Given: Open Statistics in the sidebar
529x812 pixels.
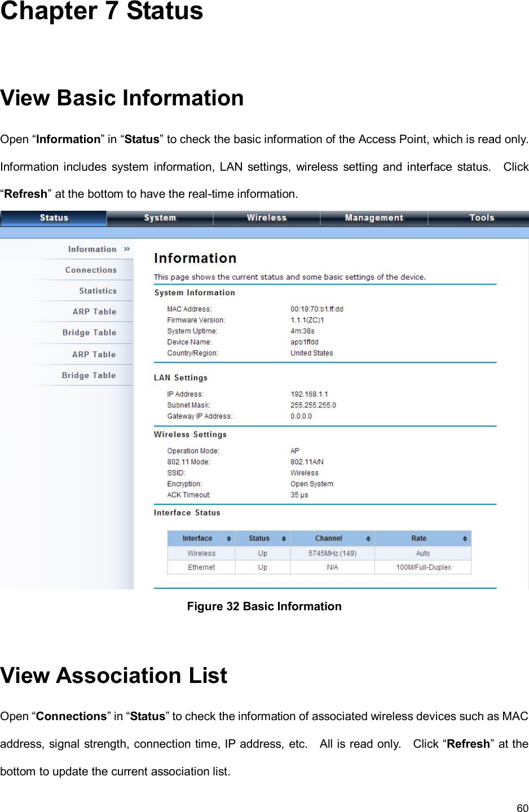Looking at the screenshot, I should coord(98,291).
